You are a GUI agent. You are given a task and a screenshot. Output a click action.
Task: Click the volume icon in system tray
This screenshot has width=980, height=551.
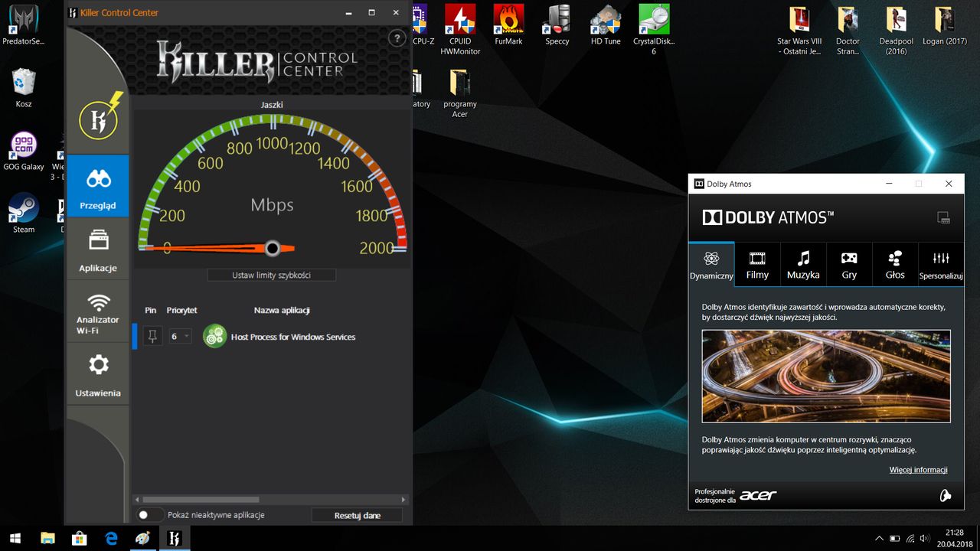(925, 539)
